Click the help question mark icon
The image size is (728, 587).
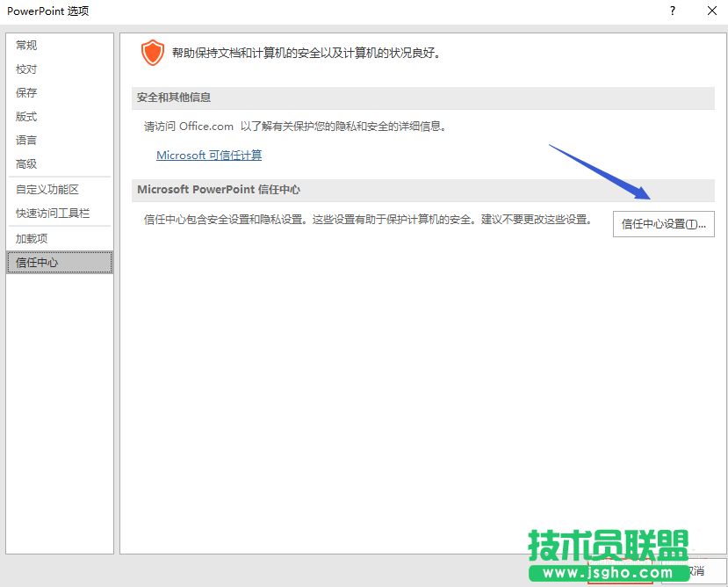click(673, 11)
